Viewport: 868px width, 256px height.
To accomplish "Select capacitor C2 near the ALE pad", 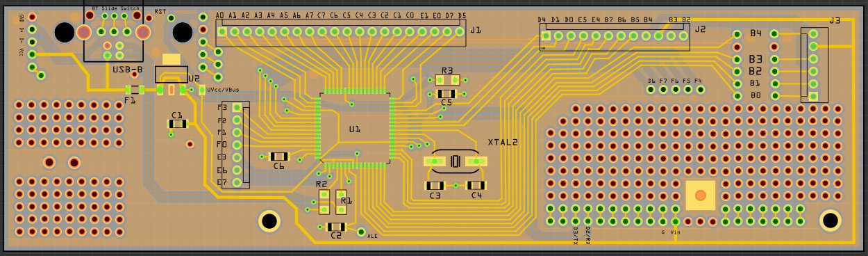I will coord(337,227).
